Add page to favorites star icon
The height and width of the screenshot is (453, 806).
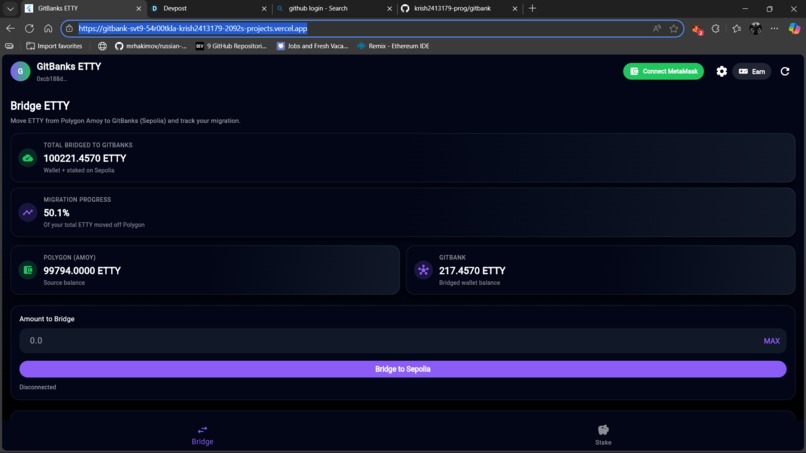[x=674, y=29]
